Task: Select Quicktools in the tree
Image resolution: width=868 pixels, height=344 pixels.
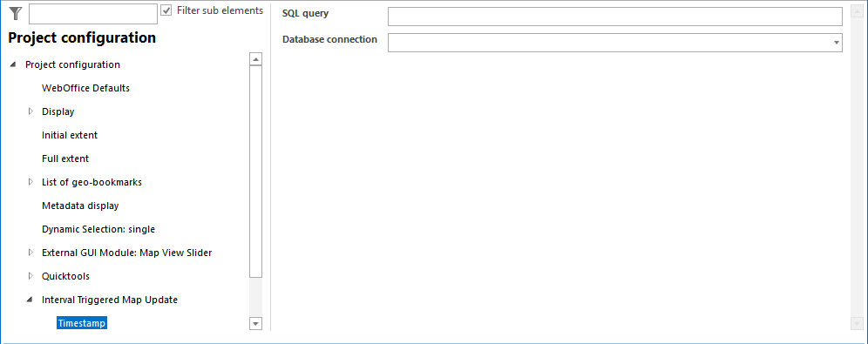Action: point(66,276)
